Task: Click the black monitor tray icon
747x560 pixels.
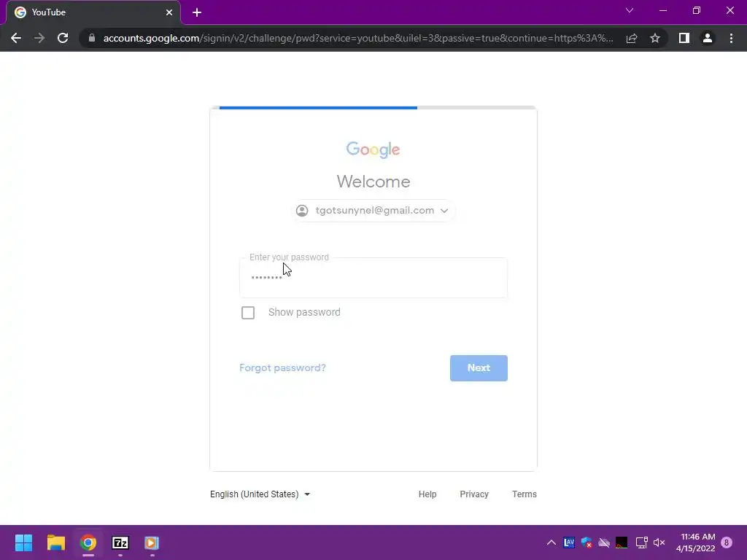Action: point(622,542)
